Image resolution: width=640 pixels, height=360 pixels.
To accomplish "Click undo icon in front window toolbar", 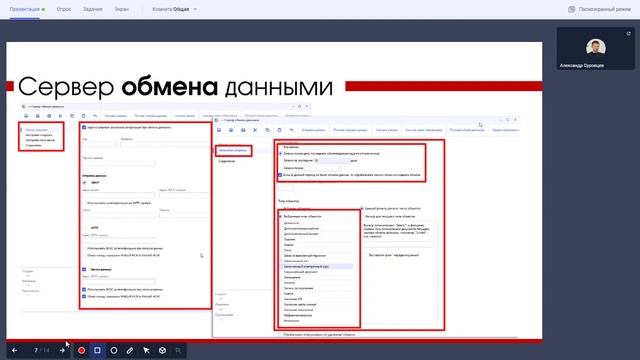I will click(291, 130).
